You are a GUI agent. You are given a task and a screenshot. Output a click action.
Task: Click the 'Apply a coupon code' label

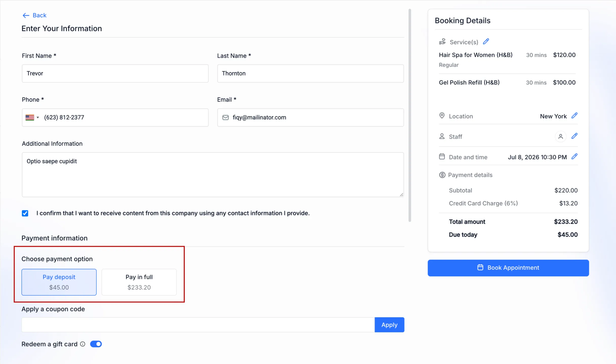pos(53,309)
